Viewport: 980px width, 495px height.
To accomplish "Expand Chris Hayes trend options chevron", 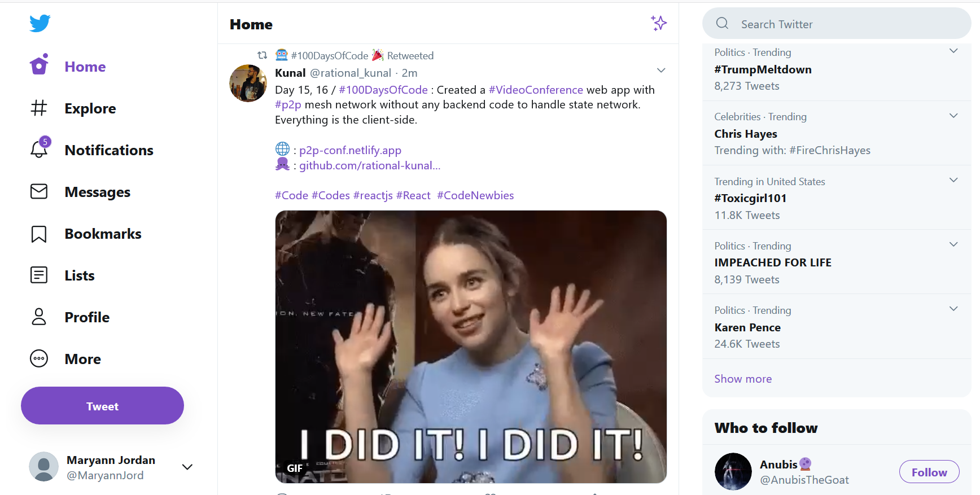I will pos(953,116).
